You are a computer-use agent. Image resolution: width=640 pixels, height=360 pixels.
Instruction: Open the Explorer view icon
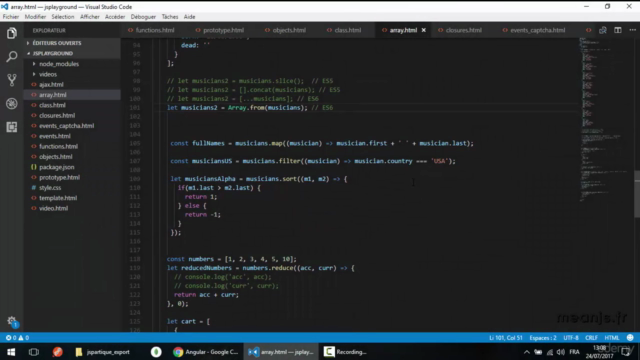(11, 33)
